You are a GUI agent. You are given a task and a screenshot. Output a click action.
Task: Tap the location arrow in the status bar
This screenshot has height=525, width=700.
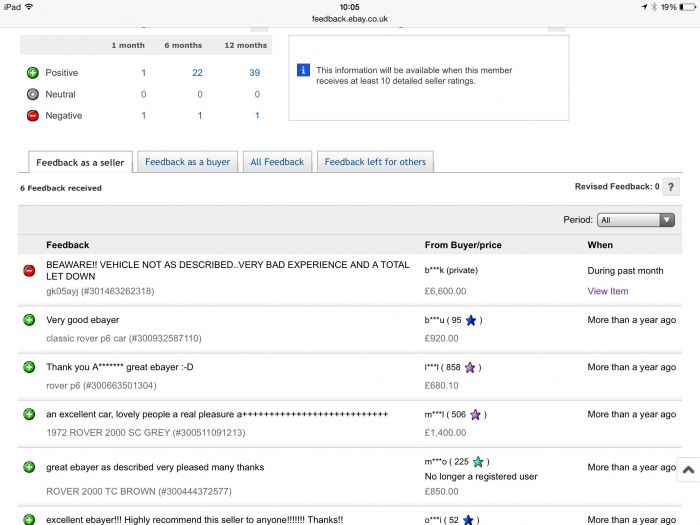pyautogui.click(x=644, y=7)
